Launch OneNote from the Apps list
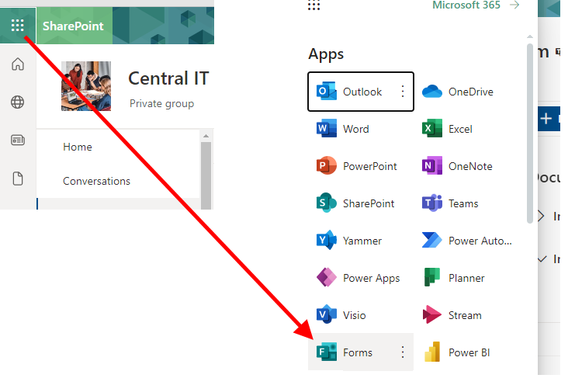Viewport: 582px width, 392px height. (x=457, y=166)
